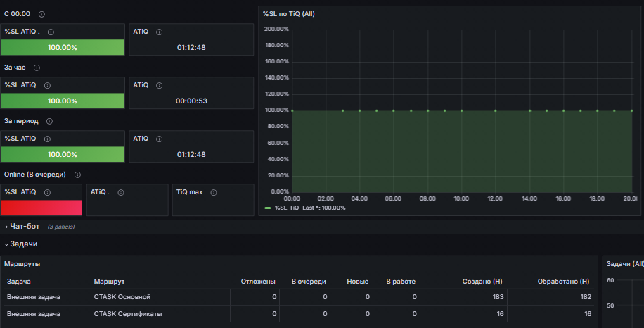Click the info icon of %SL ATiQ . under С 00:00
Viewport: 644px width, 328px height.
click(51, 32)
